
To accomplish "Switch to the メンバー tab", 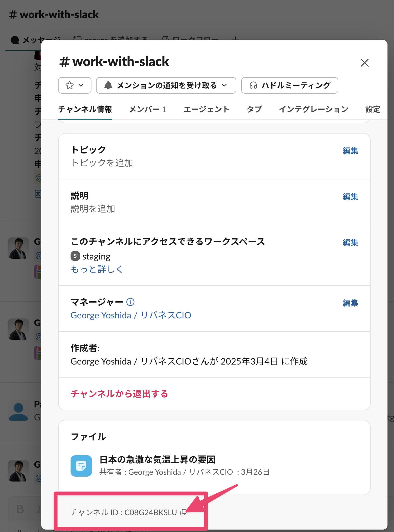I will 148,109.
